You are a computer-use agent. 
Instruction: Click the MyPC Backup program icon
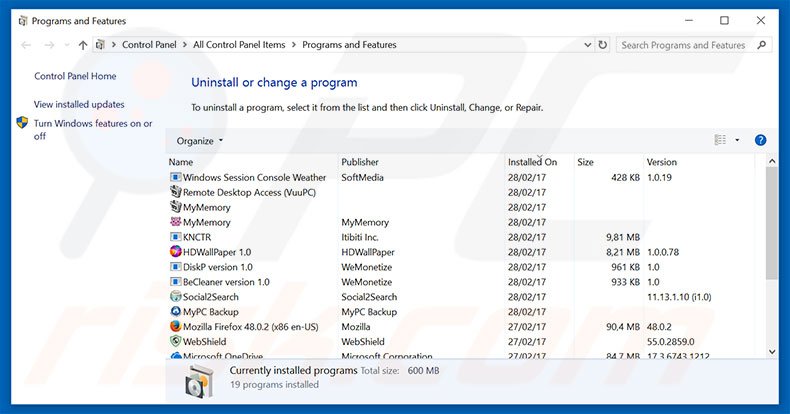pyautogui.click(x=175, y=311)
